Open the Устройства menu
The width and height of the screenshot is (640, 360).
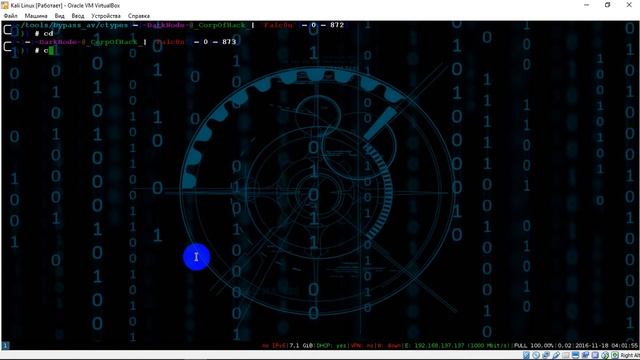[106, 16]
